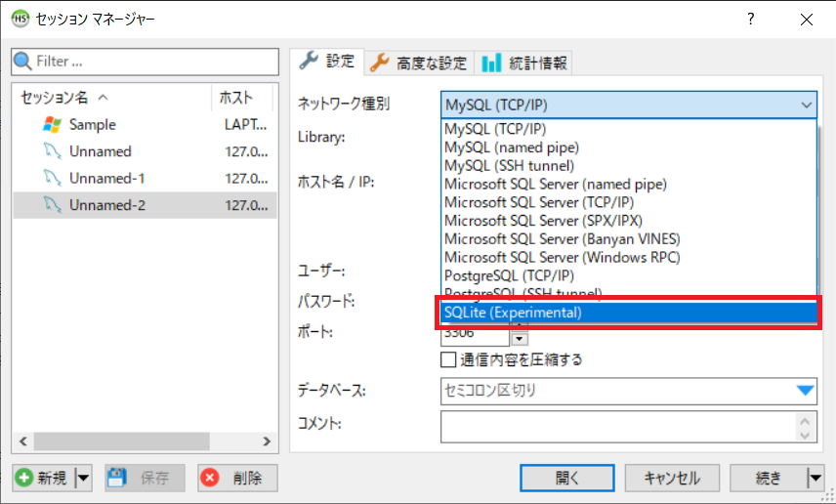
Task: Click the 新規 button
Action: (x=45, y=478)
